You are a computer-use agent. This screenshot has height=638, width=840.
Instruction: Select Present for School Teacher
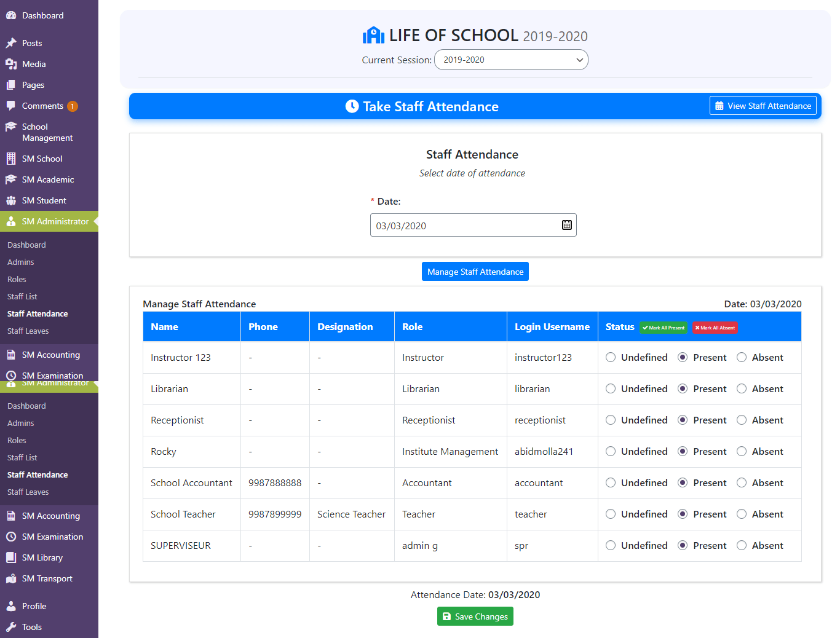pyautogui.click(x=683, y=514)
